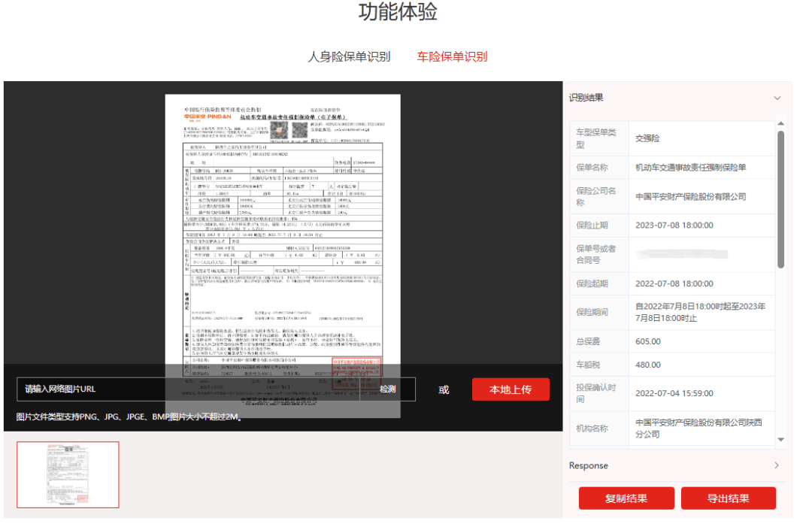Click scroll-up arrow in results list
The width and height of the screenshot is (812, 530).
point(780,124)
